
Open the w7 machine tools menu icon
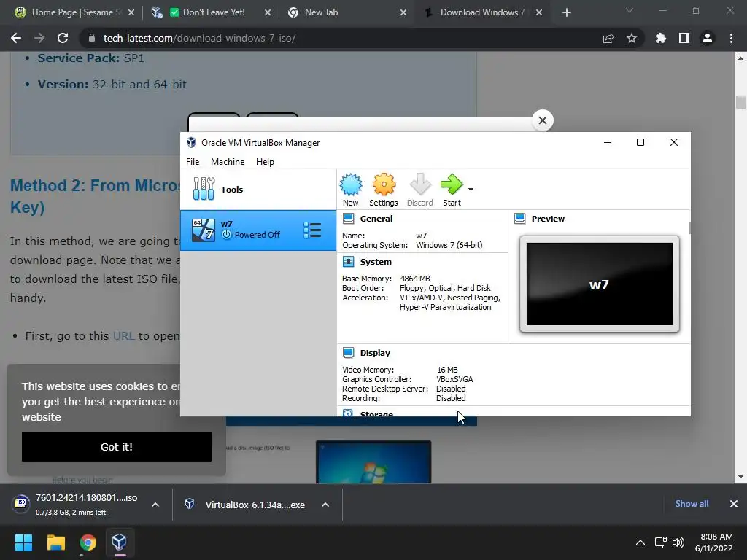tap(312, 230)
